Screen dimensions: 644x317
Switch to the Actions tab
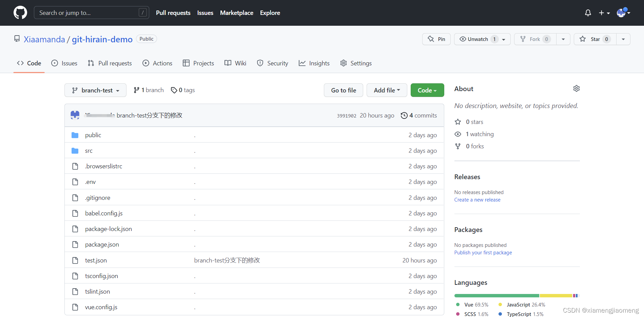coord(157,63)
